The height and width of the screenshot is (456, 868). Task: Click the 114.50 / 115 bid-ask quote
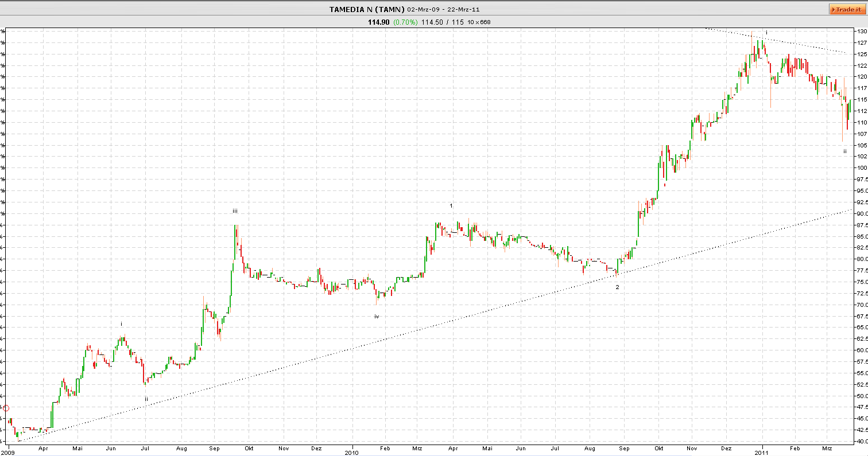(x=443, y=22)
